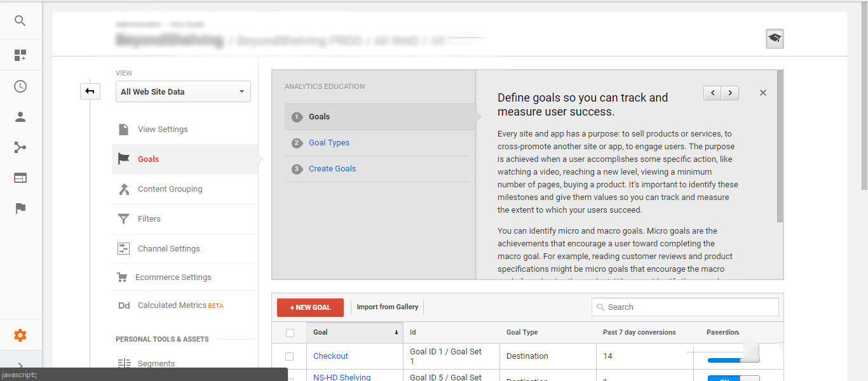Image resolution: width=868 pixels, height=381 pixels.
Task: Open Audience reports person icon
Action: coord(20,117)
